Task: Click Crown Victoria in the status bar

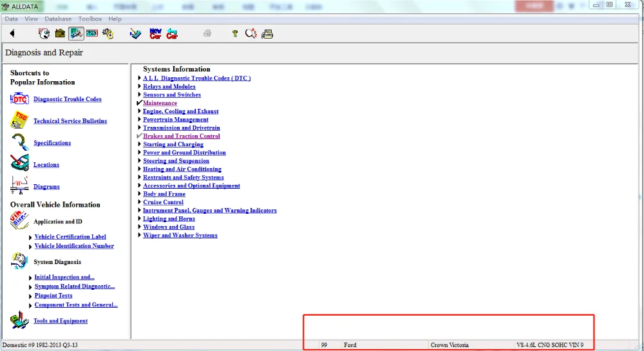Action: (450, 345)
